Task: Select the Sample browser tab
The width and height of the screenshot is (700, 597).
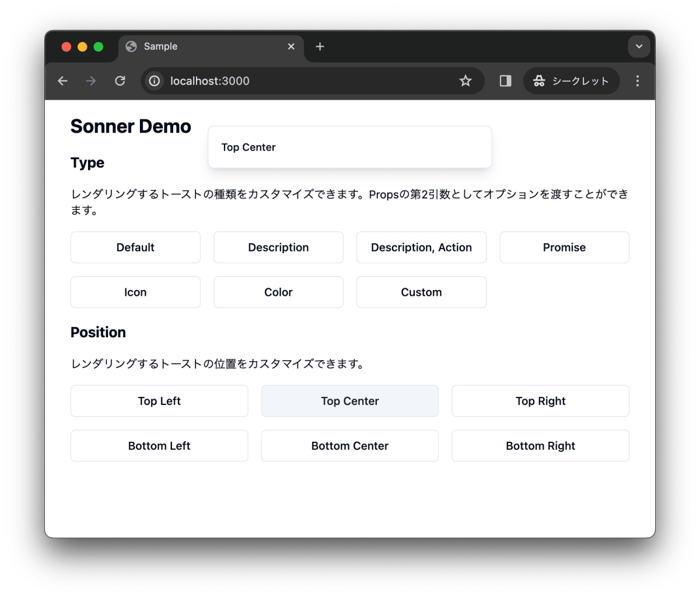Action: tap(211, 47)
